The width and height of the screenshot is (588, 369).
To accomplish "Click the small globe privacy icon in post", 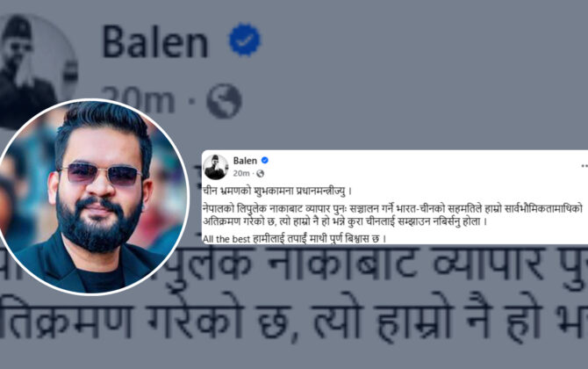I will point(261,173).
